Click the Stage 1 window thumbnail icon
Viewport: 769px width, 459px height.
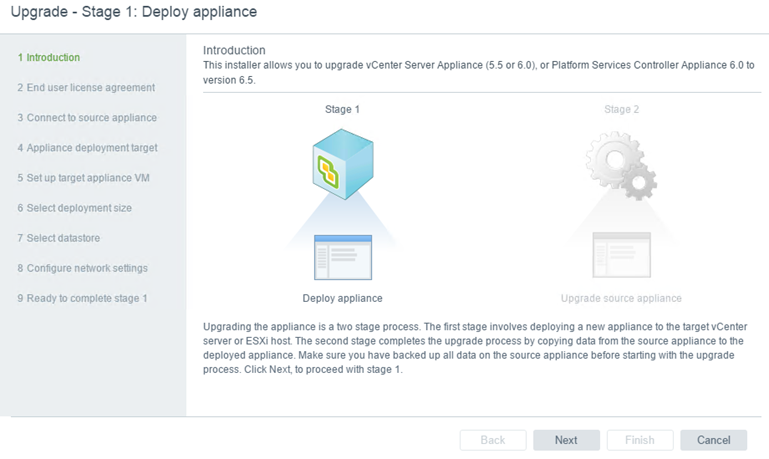point(343,257)
